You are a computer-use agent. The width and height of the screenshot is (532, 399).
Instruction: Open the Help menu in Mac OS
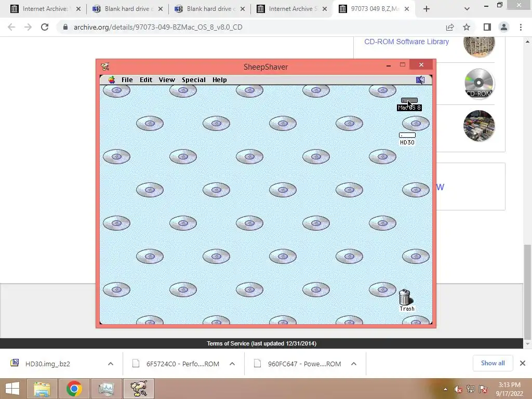[220, 79]
